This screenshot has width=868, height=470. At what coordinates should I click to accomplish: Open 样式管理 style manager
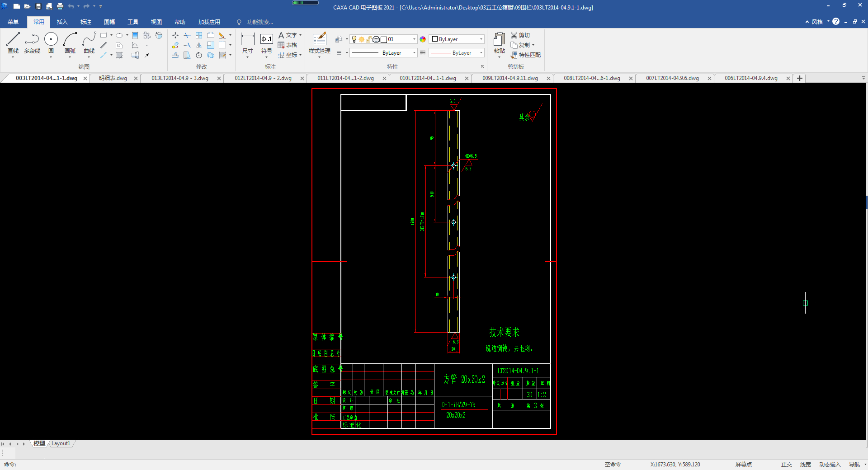pos(320,43)
